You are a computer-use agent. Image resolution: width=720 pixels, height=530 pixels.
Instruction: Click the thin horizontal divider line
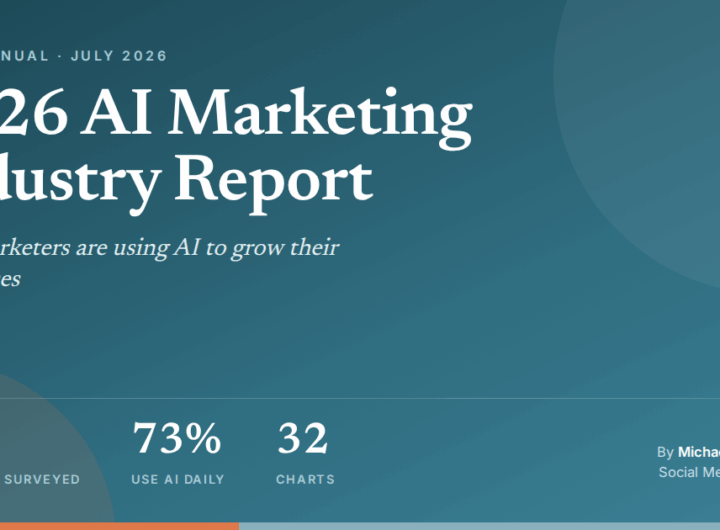pos(360,398)
